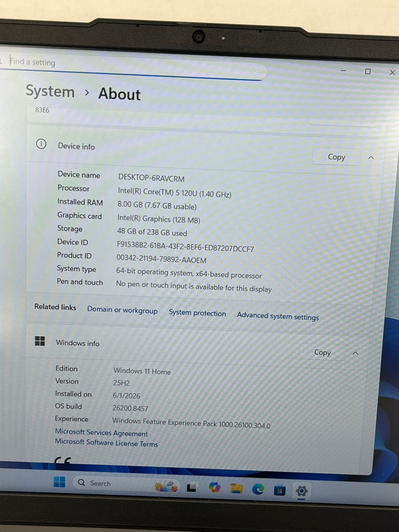Viewport: 399px width, 532px height.
Task: Click the model code 83E6
Action: point(42,110)
